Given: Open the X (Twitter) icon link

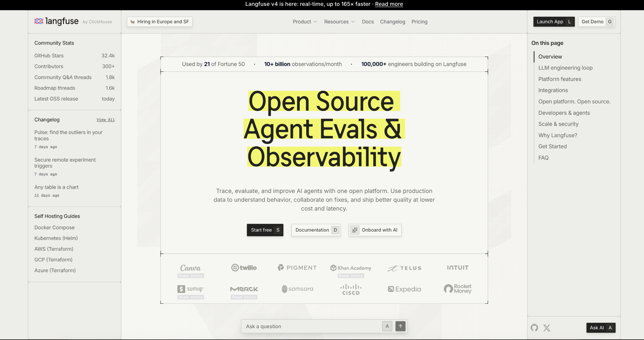Looking at the screenshot, I should click(547, 328).
